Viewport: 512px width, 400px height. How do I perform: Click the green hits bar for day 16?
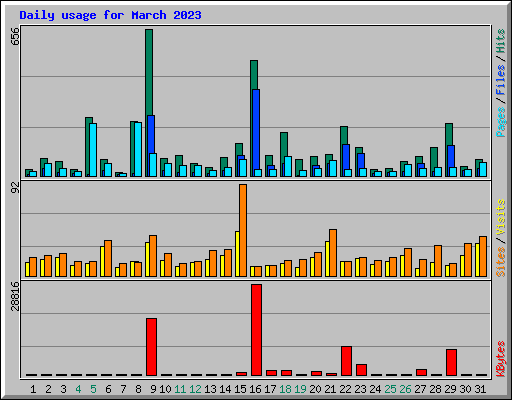254,75
